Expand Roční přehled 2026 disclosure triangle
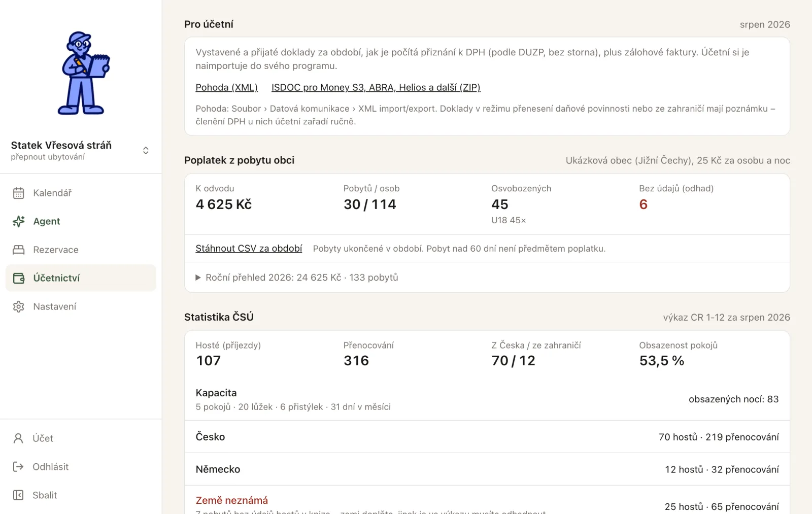This screenshot has height=514, width=812. click(x=198, y=278)
